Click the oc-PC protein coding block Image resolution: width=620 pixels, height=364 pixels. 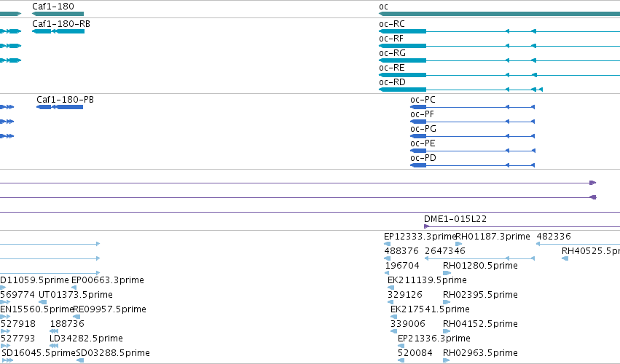(x=418, y=107)
